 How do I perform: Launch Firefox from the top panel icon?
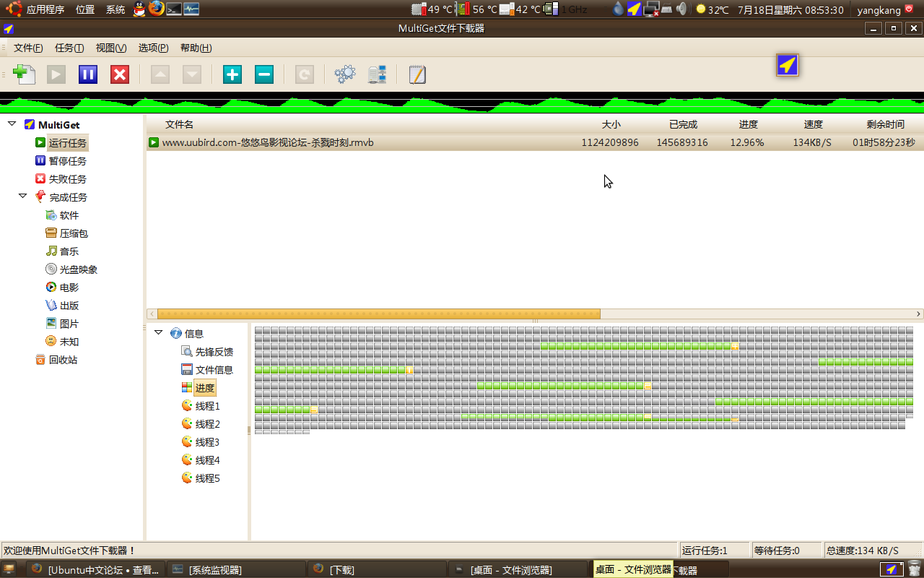pyautogui.click(x=157, y=9)
